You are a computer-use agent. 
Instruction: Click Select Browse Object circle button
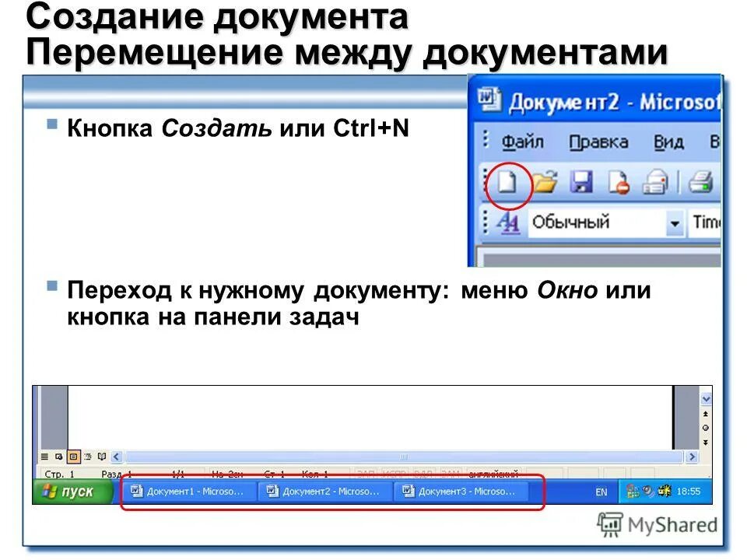(706, 428)
